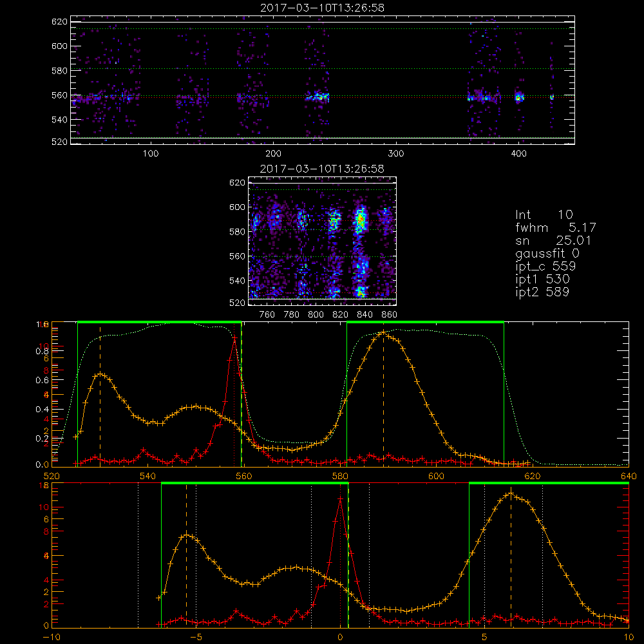Click the red peak at 0 in the bottom plot
Viewport: 644px width, 644px height.
pos(340,499)
